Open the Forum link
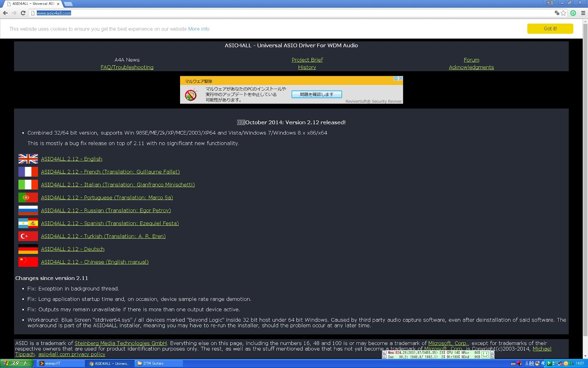Screen dimensions: 588x368 pyautogui.click(x=472, y=60)
